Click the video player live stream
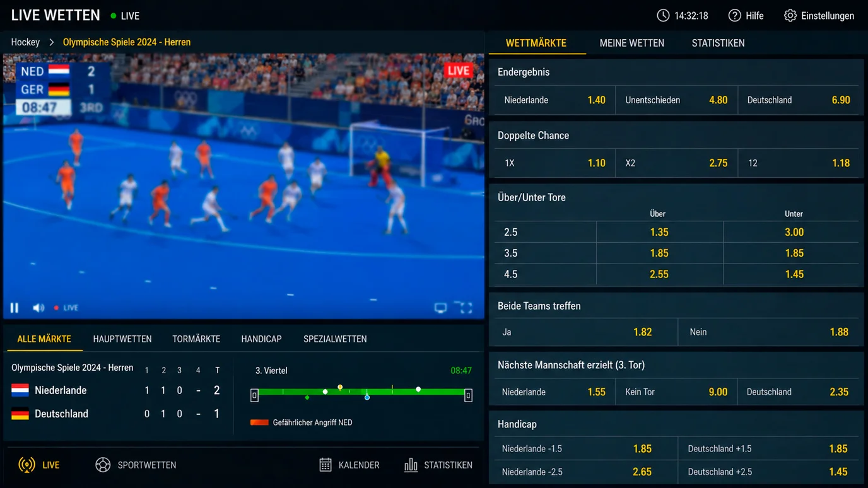The image size is (868, 488). pos(243,186)
